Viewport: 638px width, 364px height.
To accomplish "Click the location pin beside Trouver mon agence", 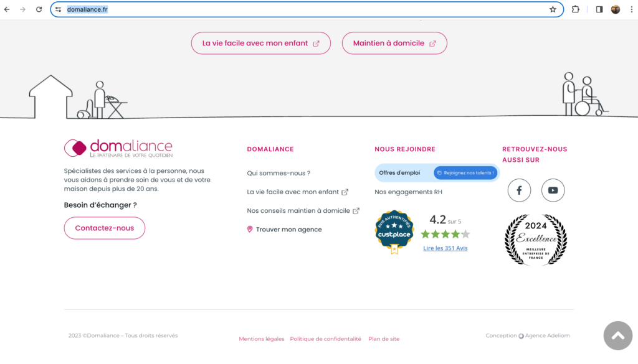I will click(250, 229).
